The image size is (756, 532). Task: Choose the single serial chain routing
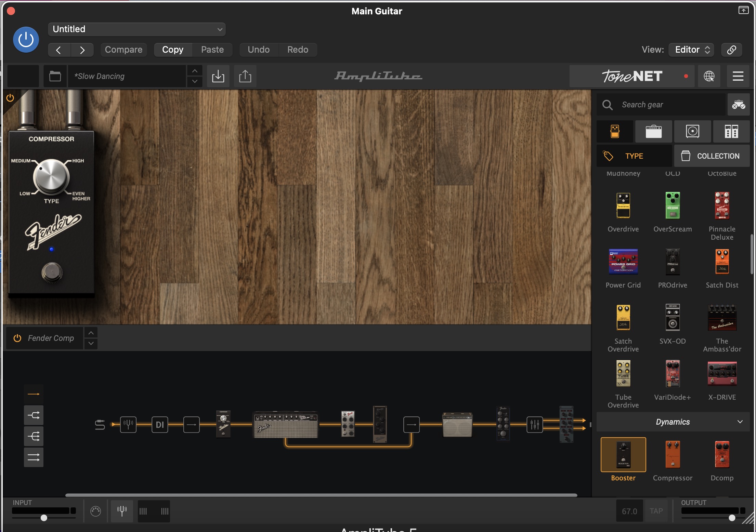34,394
